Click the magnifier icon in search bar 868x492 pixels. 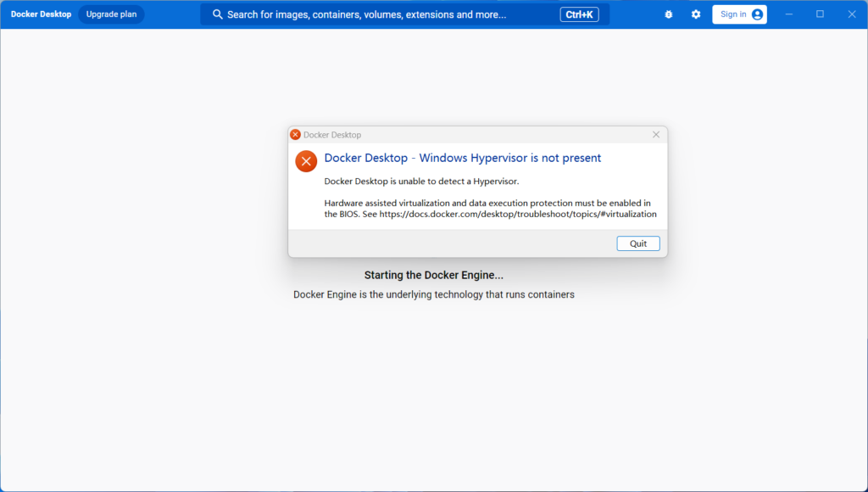coord(218,14)
